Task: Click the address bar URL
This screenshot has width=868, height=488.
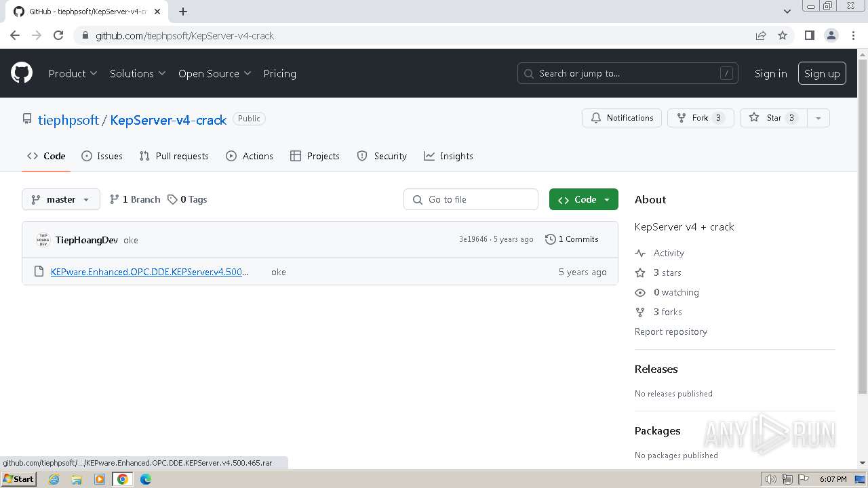Action: click(x=184, y=35)
